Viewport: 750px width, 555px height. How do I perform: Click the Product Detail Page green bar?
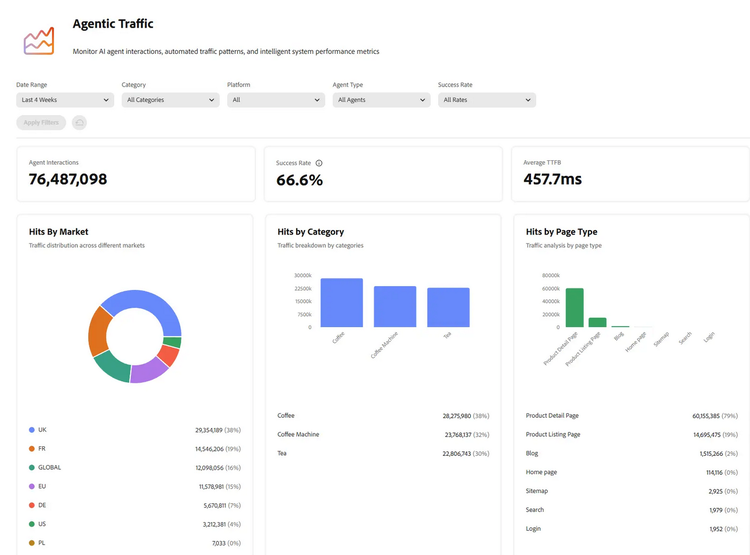pyautogui.click(x=574, y=308)
